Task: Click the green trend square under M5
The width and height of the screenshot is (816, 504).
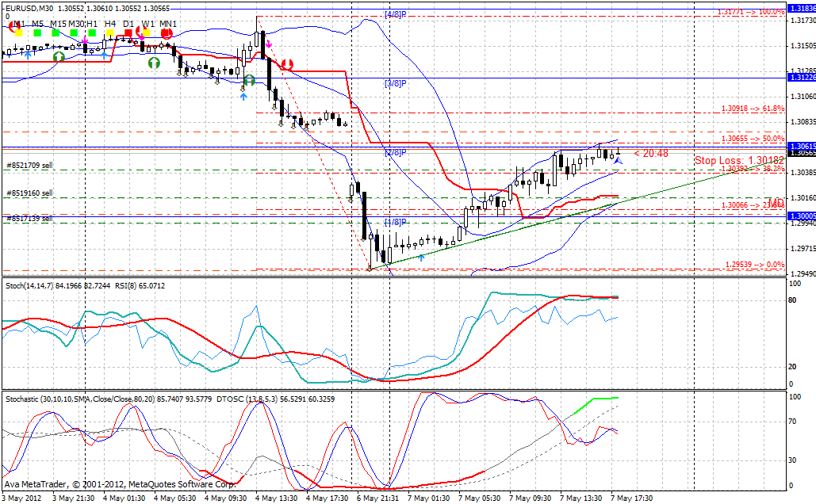Action: (x=37, y=32)
